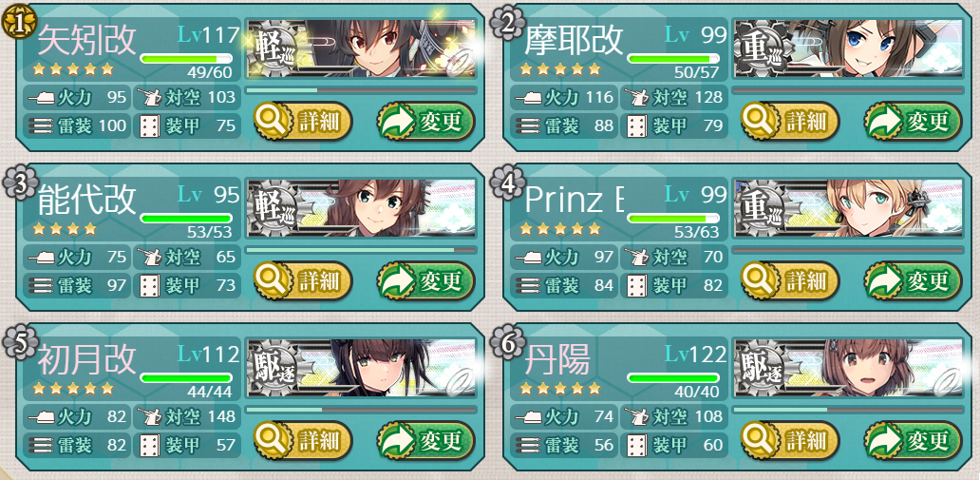Click the 能代改 character portrait
Viewport: 980px width, 480px height.
[361, 208]
